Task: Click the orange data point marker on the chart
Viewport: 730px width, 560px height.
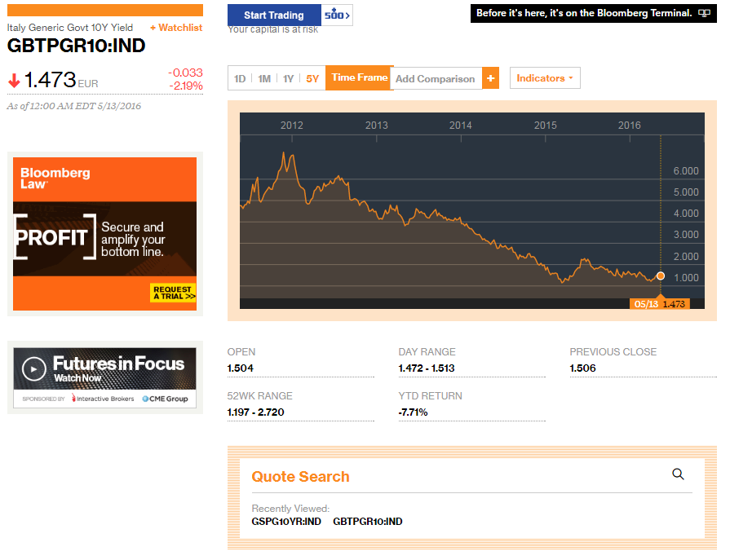Action: click(660, 276)
